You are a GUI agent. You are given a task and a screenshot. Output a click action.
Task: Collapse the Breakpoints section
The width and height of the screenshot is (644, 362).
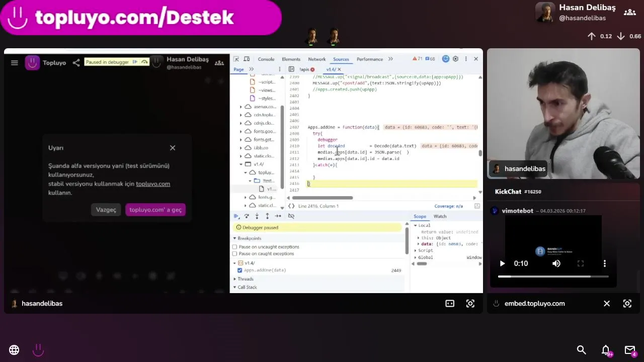coord(234,238)
